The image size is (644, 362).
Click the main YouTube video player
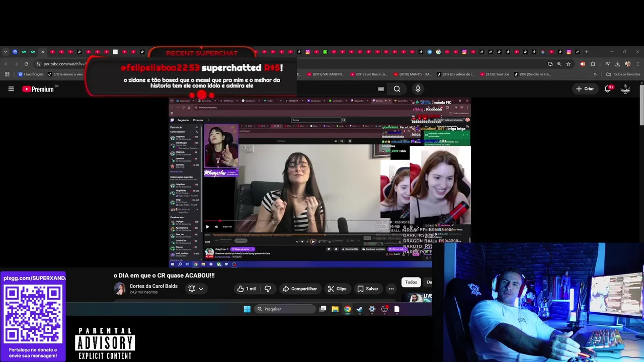pos(319,183)
